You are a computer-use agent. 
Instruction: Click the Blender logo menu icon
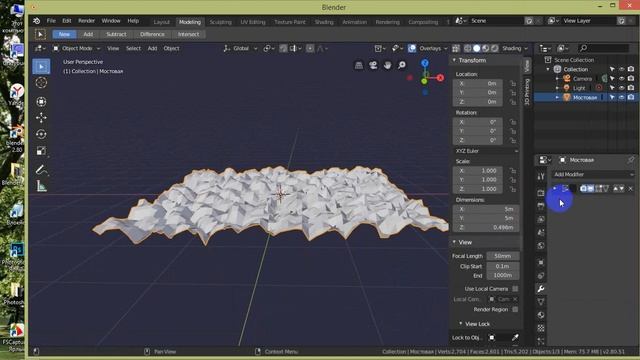point(37,21)
